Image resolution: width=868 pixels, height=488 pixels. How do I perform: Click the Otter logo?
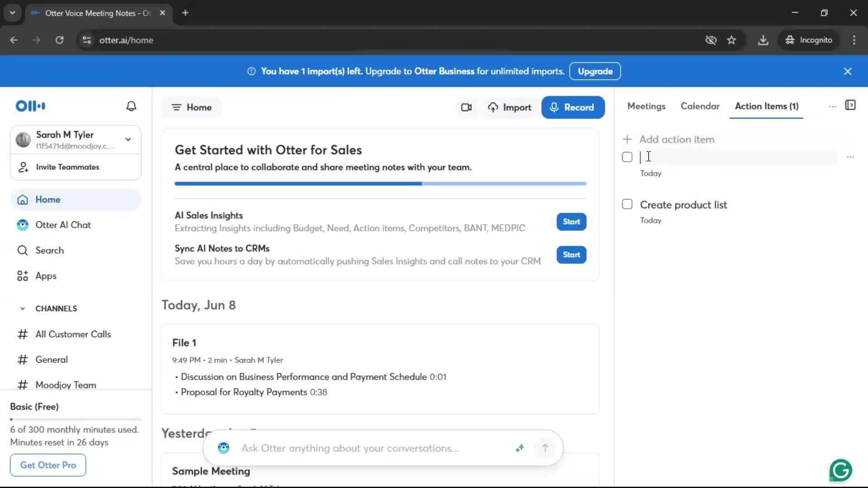coord(30,106)
